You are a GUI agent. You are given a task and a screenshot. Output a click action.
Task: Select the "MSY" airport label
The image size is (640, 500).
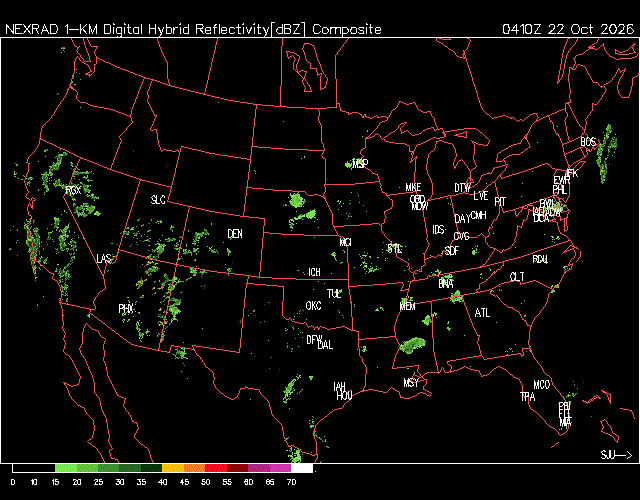point(411,382)
